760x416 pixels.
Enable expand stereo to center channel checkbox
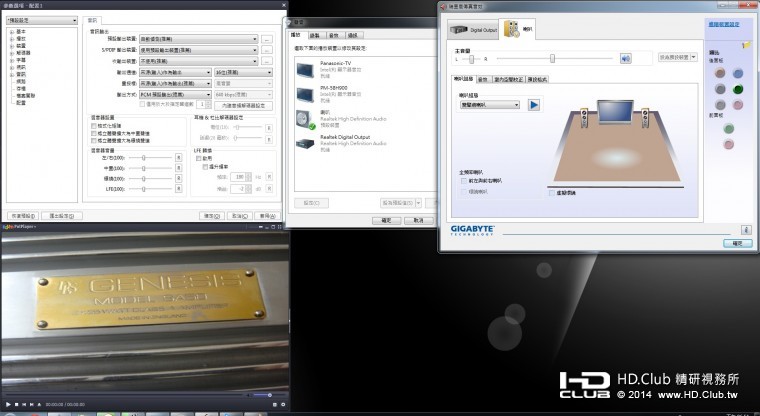[x=94, y=133]
